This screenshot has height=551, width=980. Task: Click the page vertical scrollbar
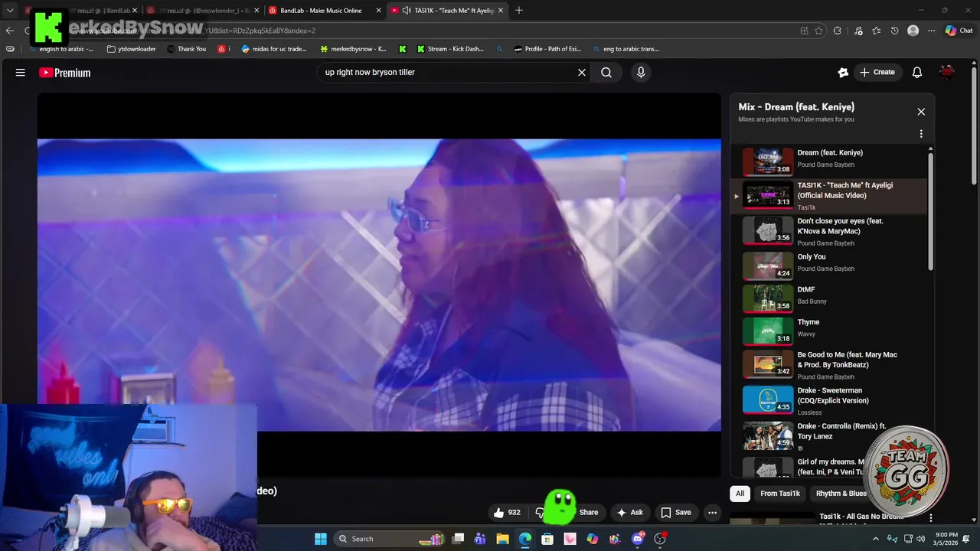(974, 126)
